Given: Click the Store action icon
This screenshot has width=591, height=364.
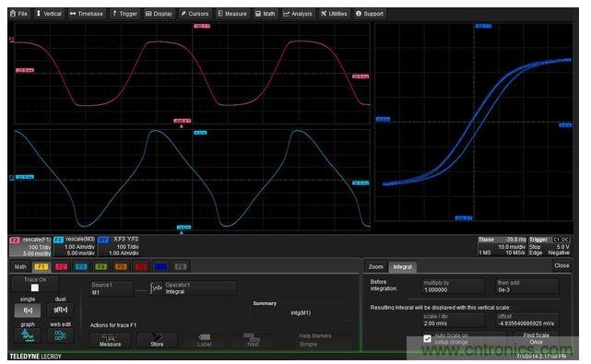Looking at the screenshot, I should click(x=157, y=340).
